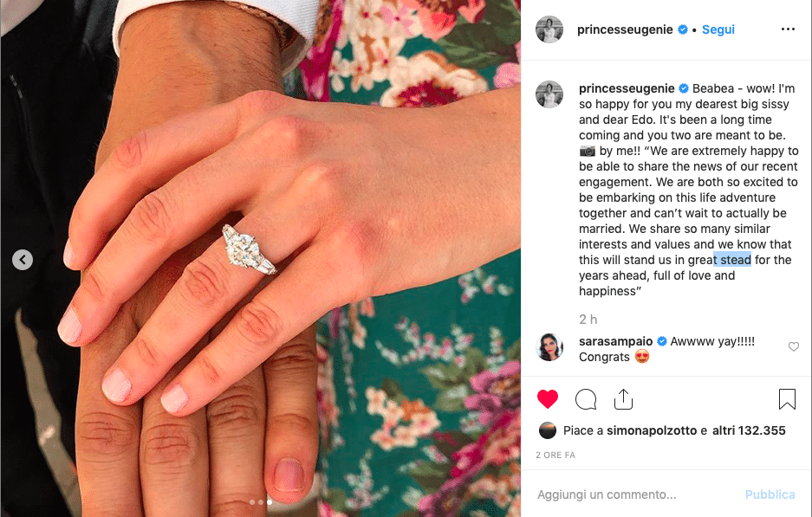
Task: Click princesseugenie username in the header
Action: coord(625,29)
